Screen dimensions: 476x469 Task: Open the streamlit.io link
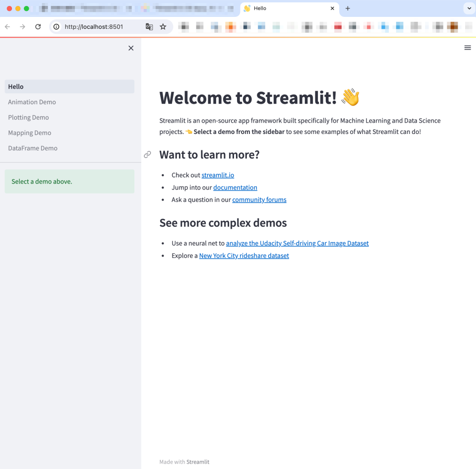pyautogui.click(x=218, y=175)
